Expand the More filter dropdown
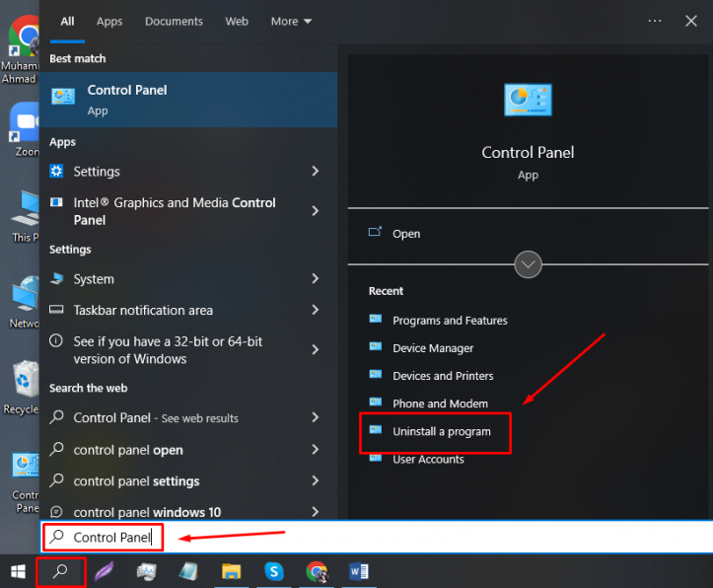This screenshot has height=588, width=713. coord(291,21)
